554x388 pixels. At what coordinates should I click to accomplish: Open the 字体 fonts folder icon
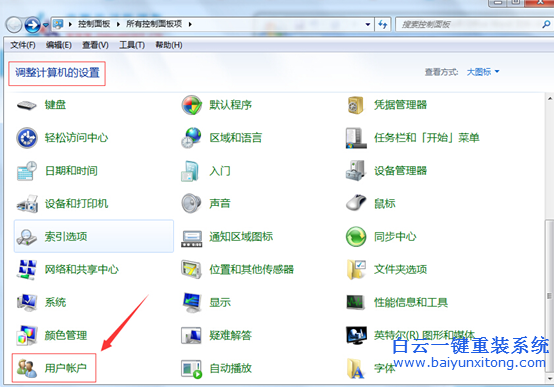[x=355, y=369]
